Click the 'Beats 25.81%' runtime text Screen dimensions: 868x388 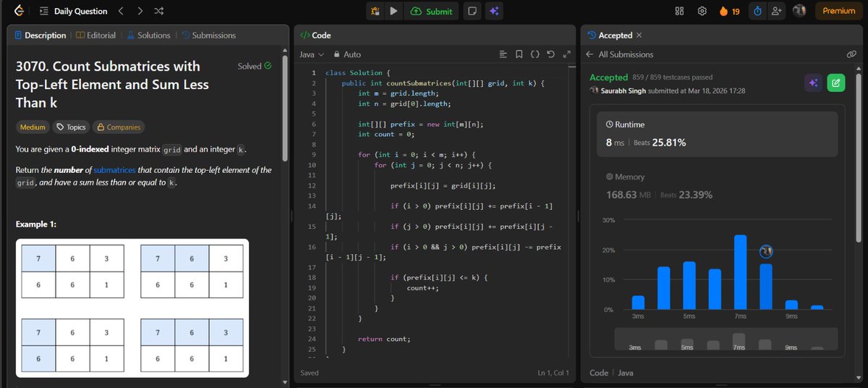(x=660, y=143)
